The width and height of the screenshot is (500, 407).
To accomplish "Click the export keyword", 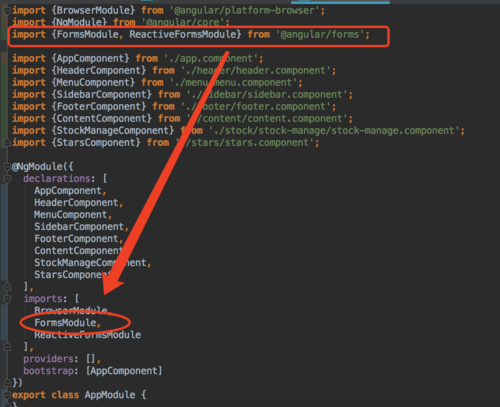I will [x=29, y=395].
